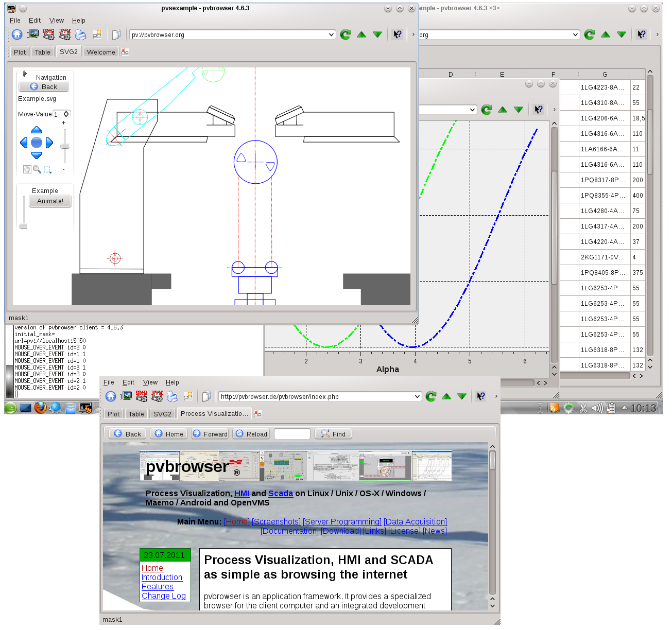Click the Find button in web page
Screen dimensions: 672x630
click(334, 434)
